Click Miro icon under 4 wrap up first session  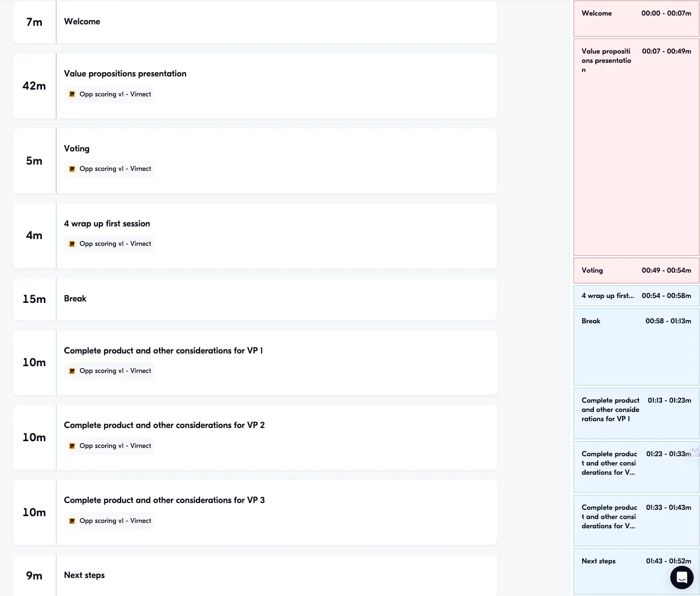pyautogui.click(x=72, y=244)
